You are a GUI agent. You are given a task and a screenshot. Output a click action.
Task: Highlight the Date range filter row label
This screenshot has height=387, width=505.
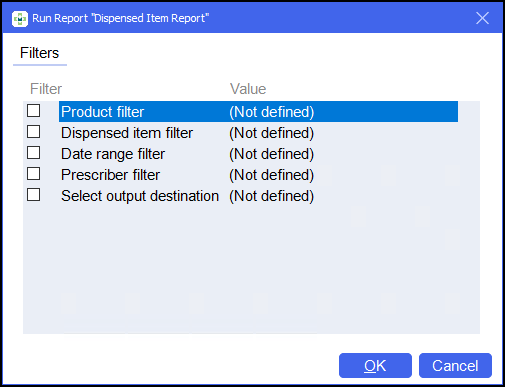pos(113,154)
